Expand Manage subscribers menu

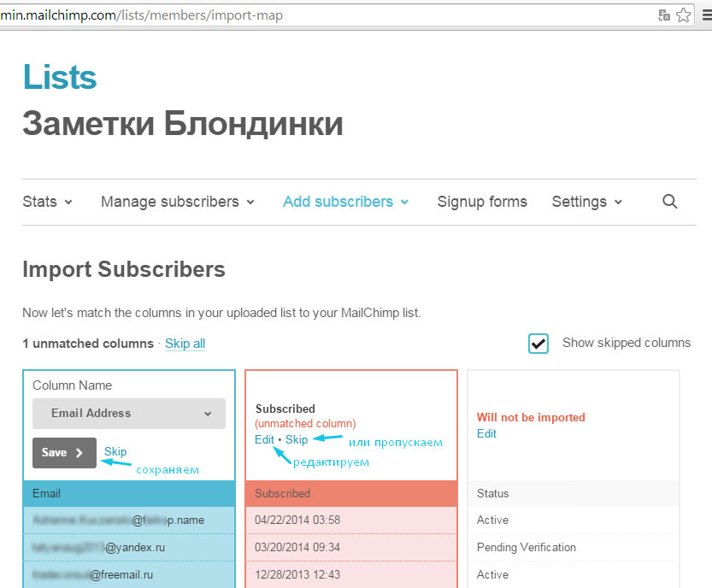(178, 202)
